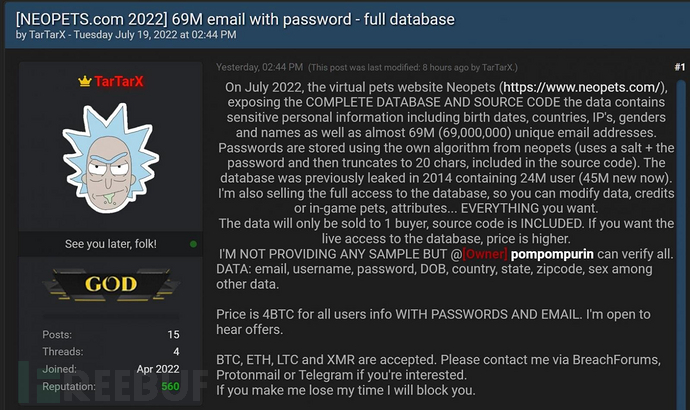Open pompompurin's profile mention

tap(567, 256)
